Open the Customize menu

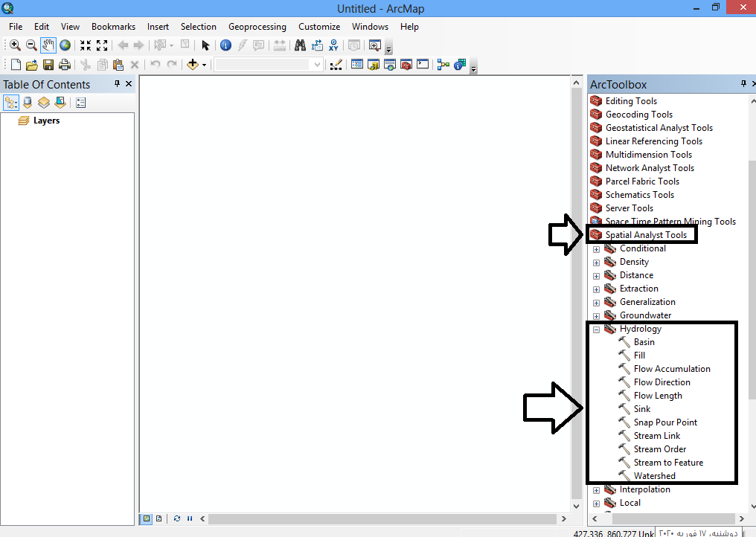point(319,27)
